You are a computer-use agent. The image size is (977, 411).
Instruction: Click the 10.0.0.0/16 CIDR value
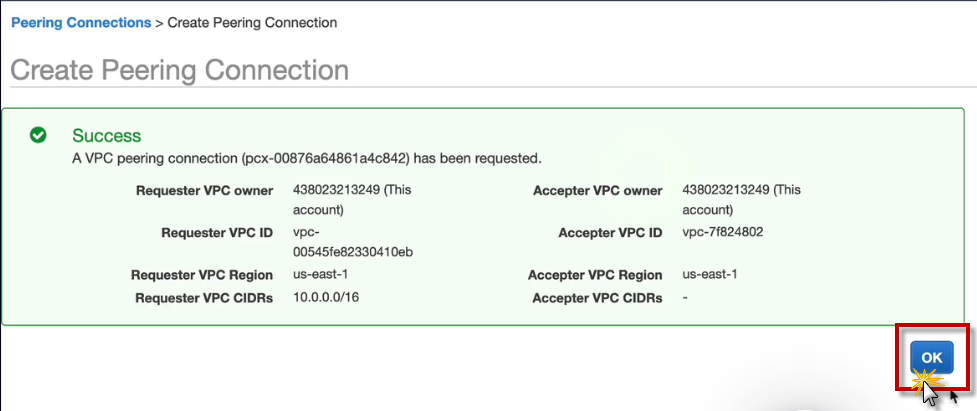point(326,298)
